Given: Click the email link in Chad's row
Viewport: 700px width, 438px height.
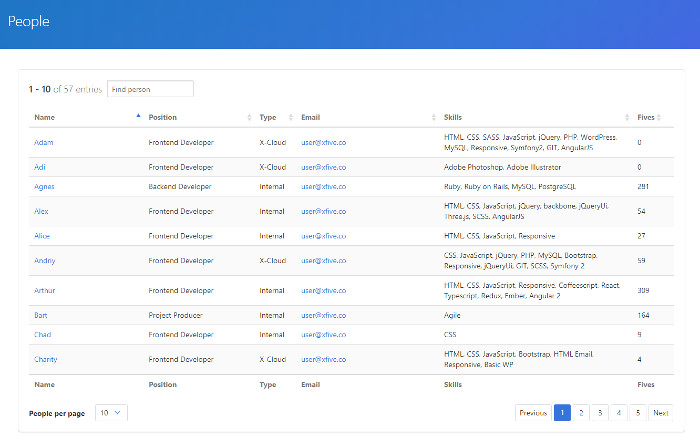Looking at the screenshot, I should coord(324,334).
